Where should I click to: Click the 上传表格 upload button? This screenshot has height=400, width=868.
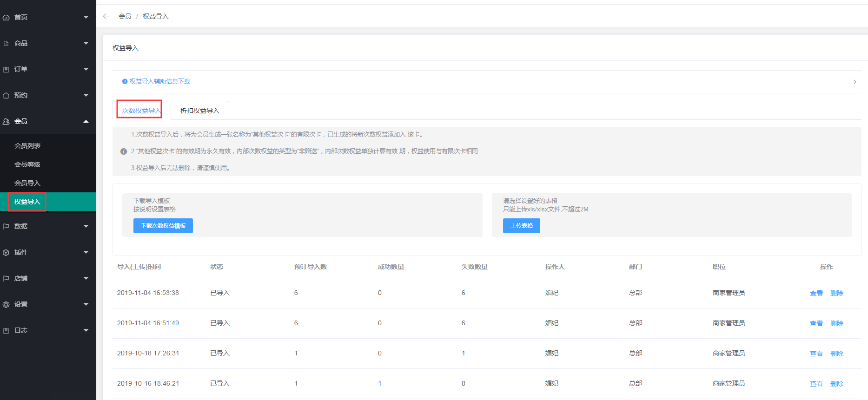pos(521,226)
